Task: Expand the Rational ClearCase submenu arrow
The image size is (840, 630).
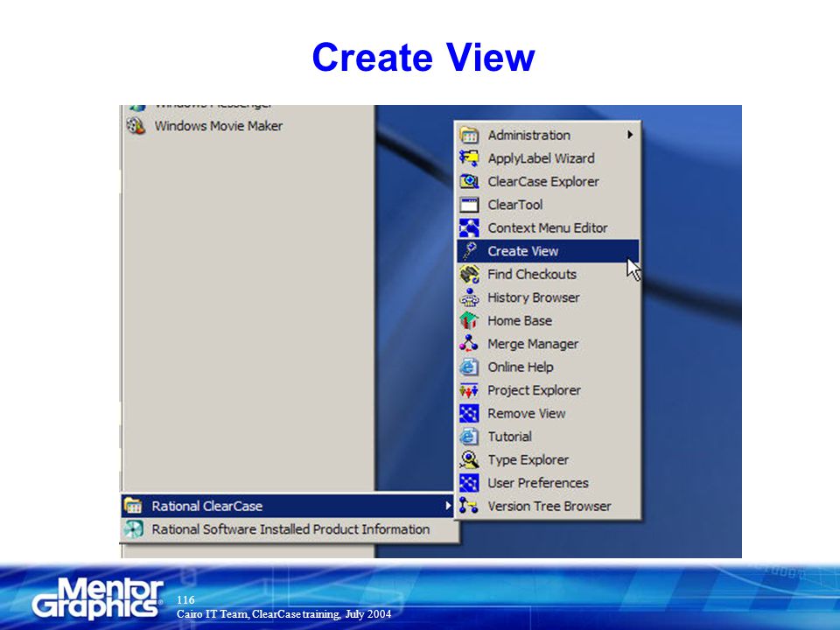Action: coord(448,505)
